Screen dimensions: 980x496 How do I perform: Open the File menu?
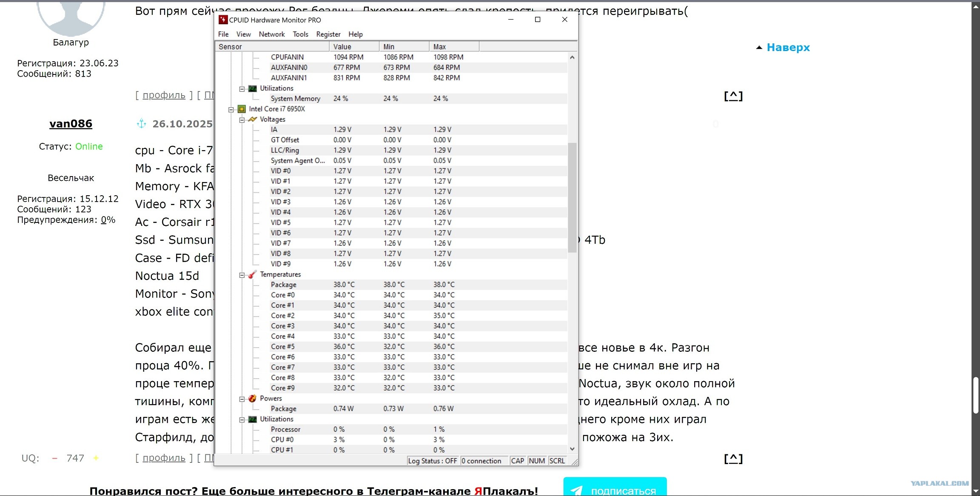[x=223, y=34]
